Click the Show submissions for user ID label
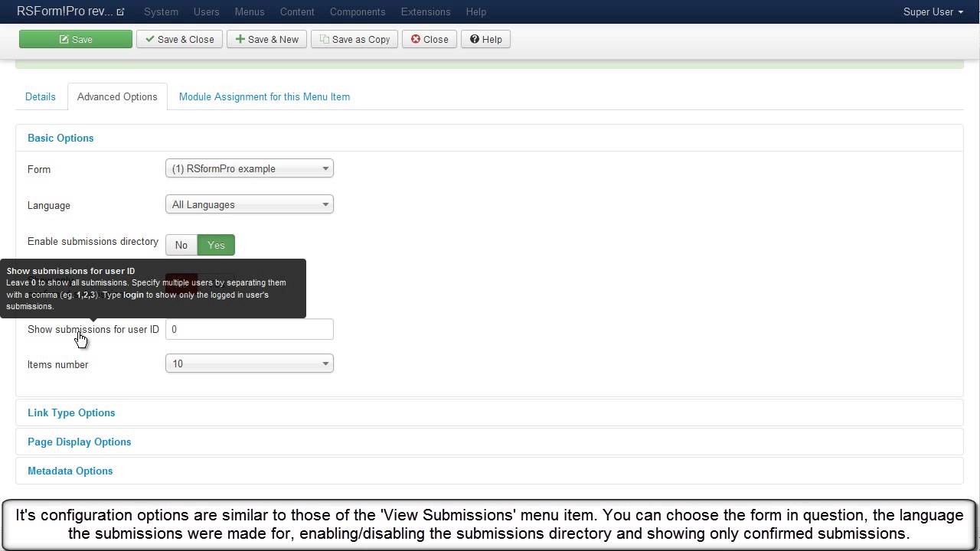Image resolution: width=980 pixels, height=551 pixels. point(93,329)
